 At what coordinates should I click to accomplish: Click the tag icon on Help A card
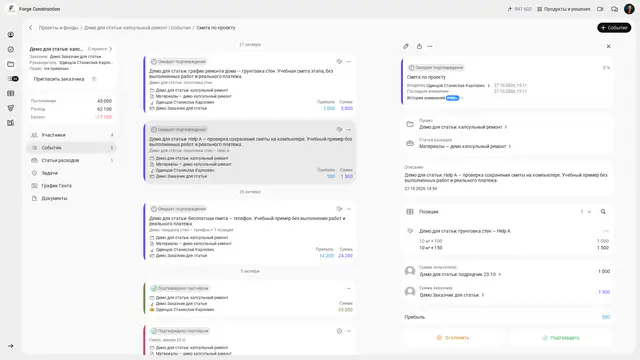pyautogui.click(x=339, y=129)
